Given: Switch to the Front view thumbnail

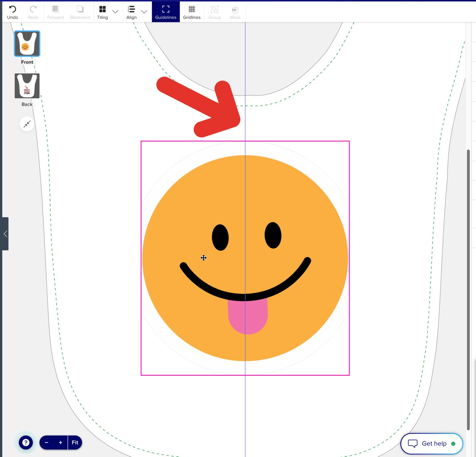Looking at the screenshot, I should coord(27,44).
